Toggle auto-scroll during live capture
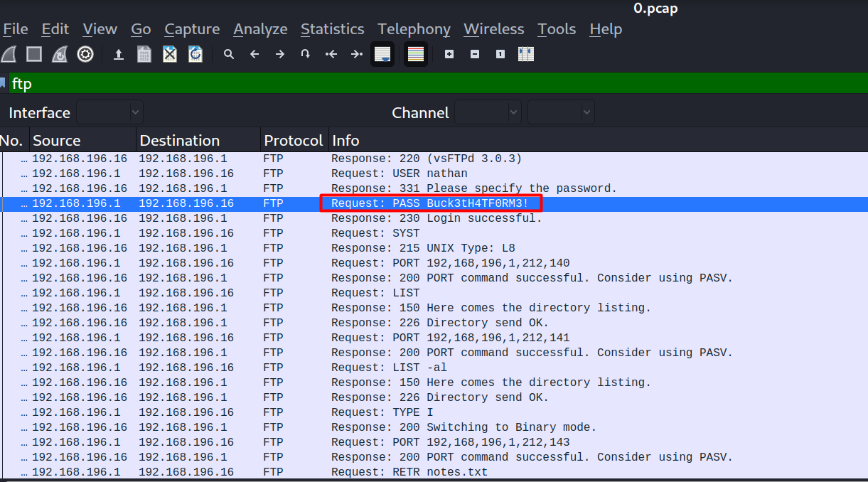The width and height of the screenshot is (868, 482). click(x=382, y=54)
